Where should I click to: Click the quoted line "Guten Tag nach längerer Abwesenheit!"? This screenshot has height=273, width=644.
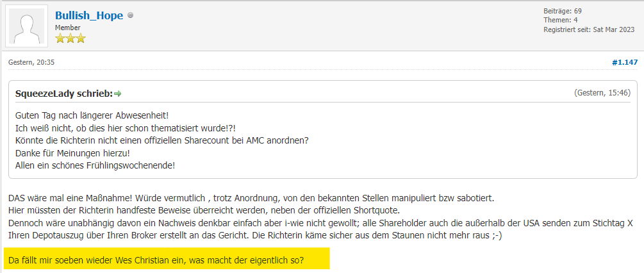[91, 115]
